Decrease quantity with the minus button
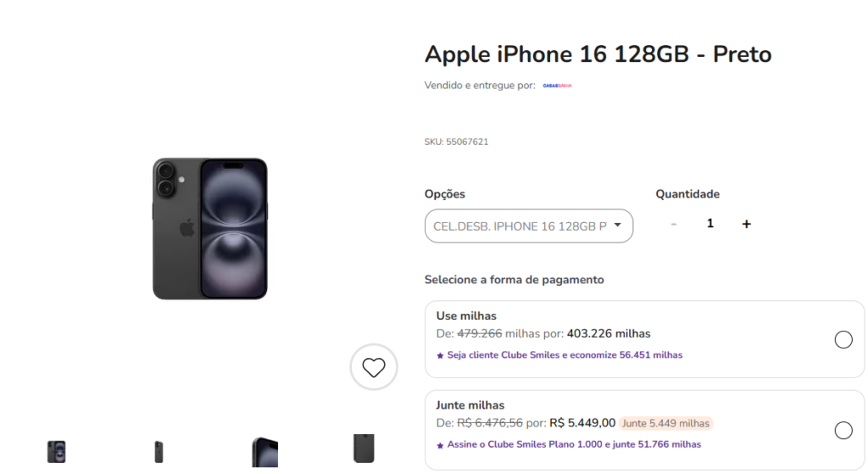868x474 pixels. pyautogui.click(x=674, y=224)
